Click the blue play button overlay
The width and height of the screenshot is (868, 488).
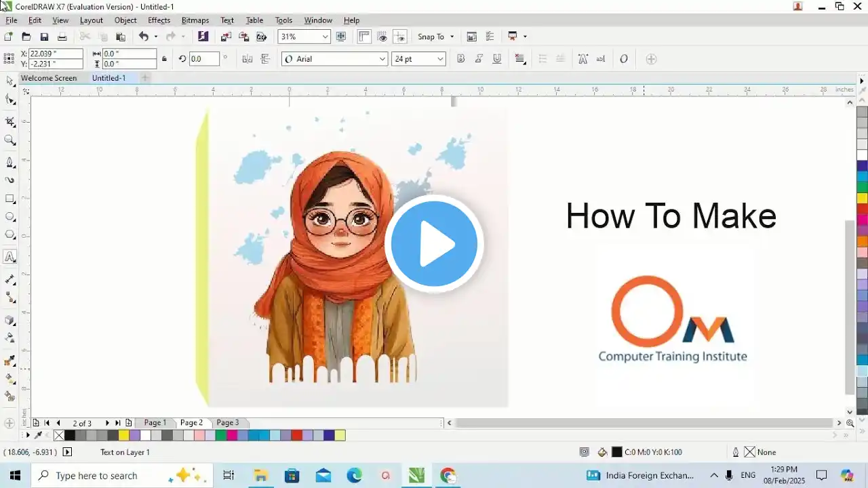434,244
